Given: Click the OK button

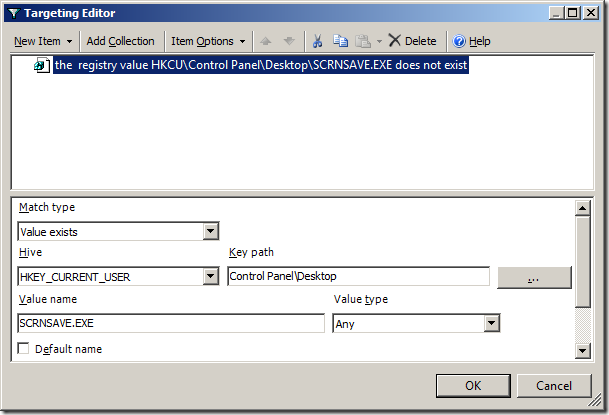Looking at the screenshot, I should pos(473,386).
